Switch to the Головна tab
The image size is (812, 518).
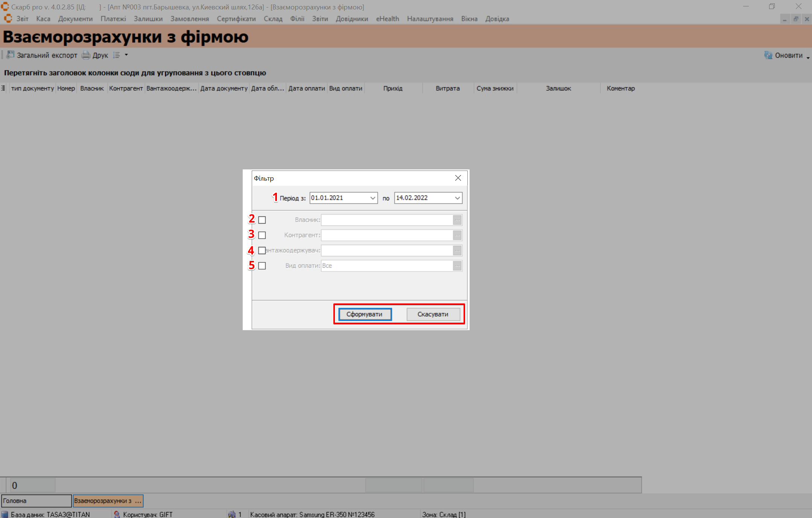(x=36, y=501)
